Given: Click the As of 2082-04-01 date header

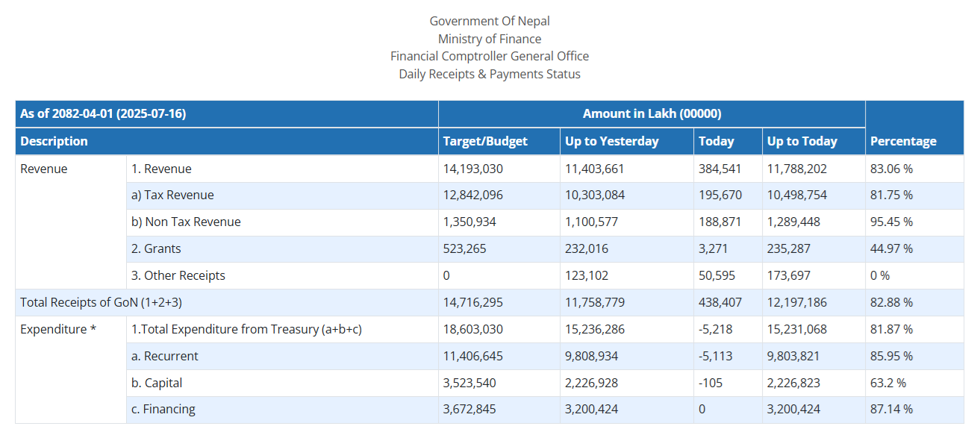Looking at the screenshot, I should 103,114.
